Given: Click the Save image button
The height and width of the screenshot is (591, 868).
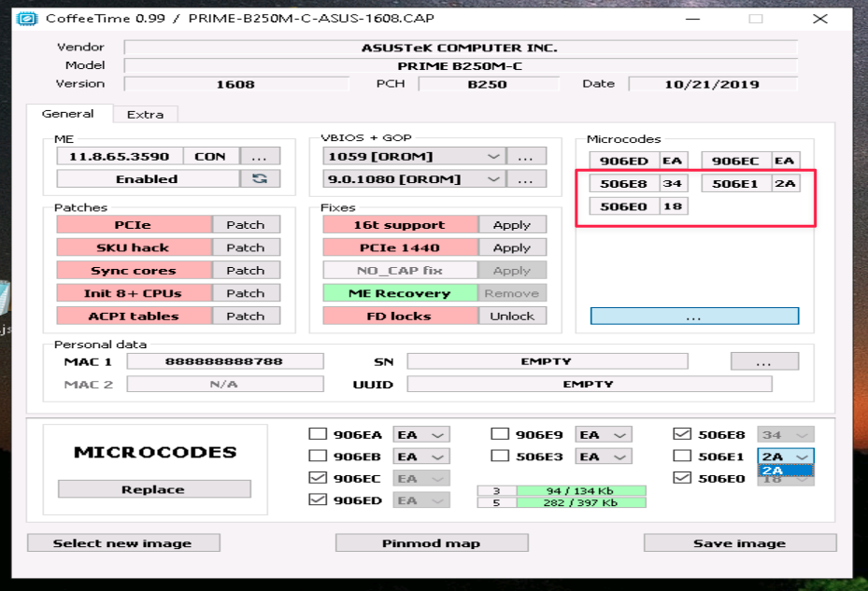Looking at the screenshot, I should tap(740, 542).
